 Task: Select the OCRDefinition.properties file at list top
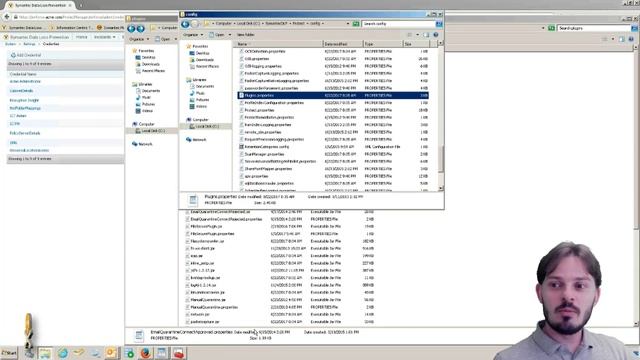[264, 51]
